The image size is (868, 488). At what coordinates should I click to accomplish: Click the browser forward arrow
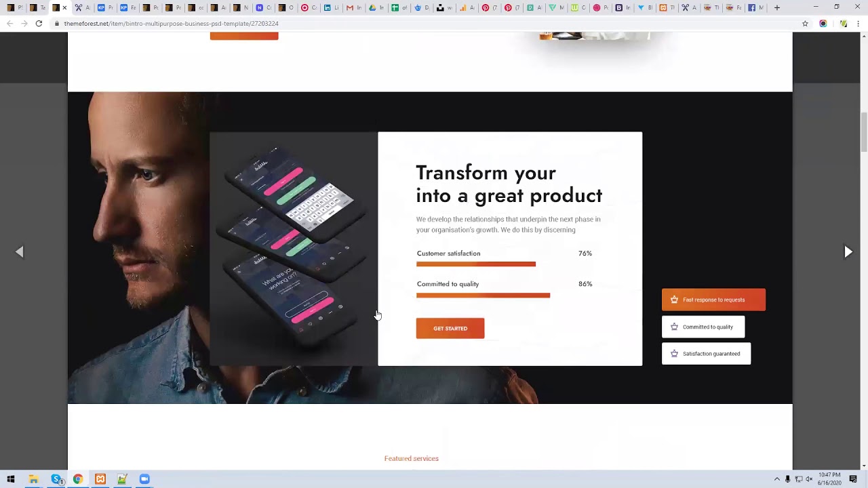click(x=24, y=23)
